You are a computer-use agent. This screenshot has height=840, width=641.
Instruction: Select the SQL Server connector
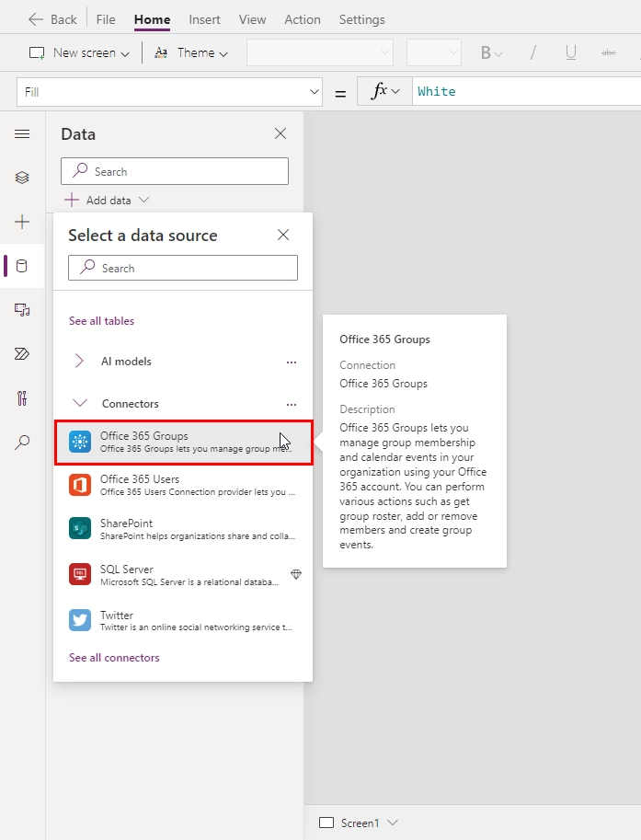tap(183, 575)
